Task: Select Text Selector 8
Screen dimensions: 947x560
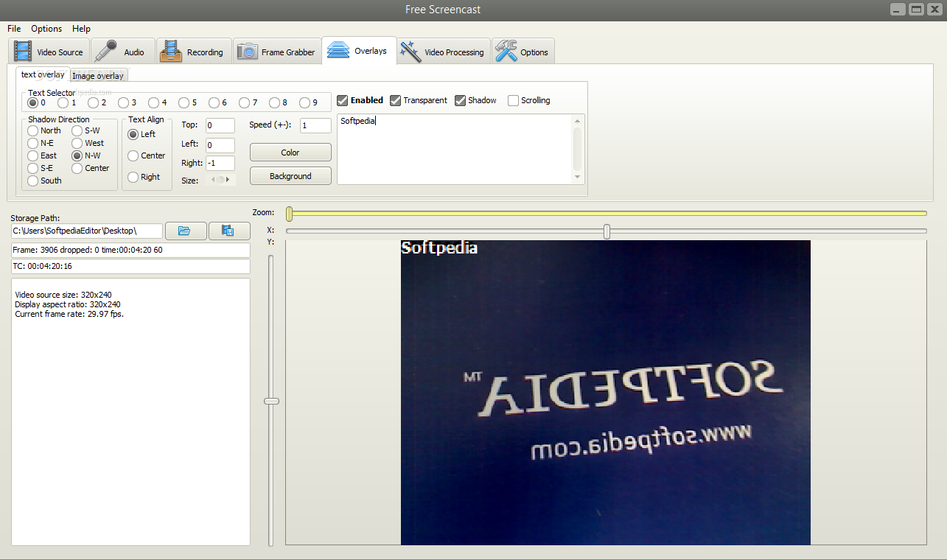Action: coord(275,102)
